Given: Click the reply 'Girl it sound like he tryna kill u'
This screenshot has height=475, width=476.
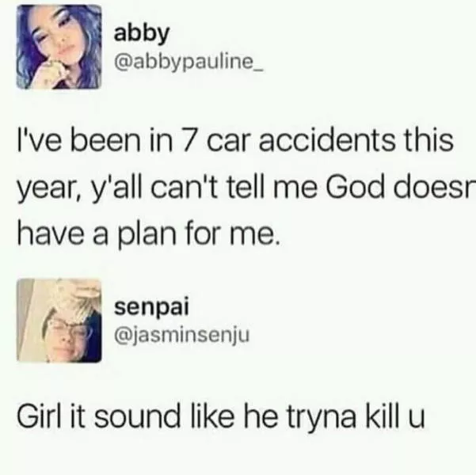Looking at the screenshot, I should click(221, 416).
